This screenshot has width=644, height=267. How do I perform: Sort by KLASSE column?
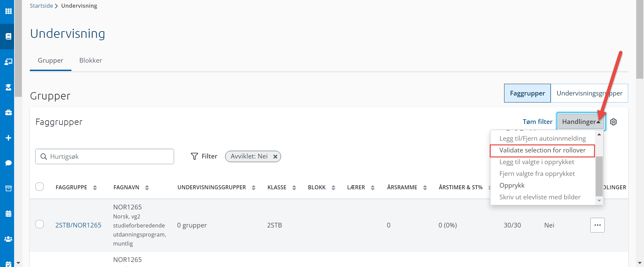point(294,188)
